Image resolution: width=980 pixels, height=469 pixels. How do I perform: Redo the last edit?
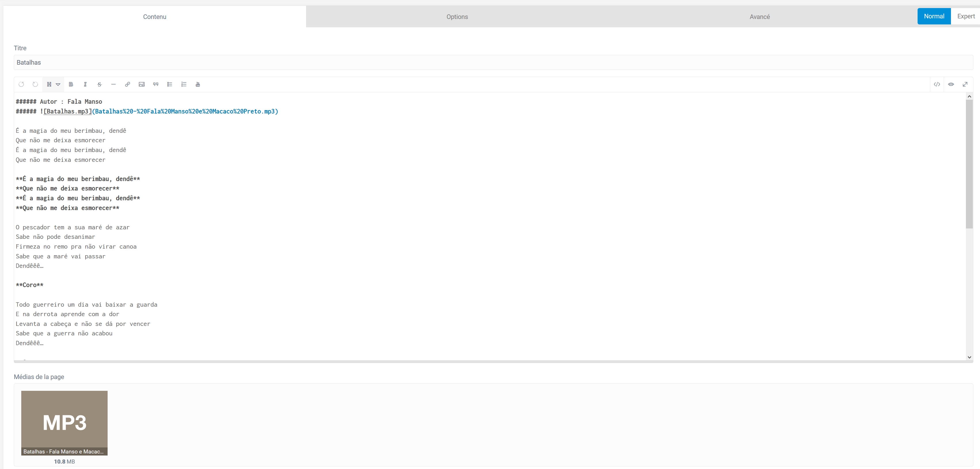35,84
